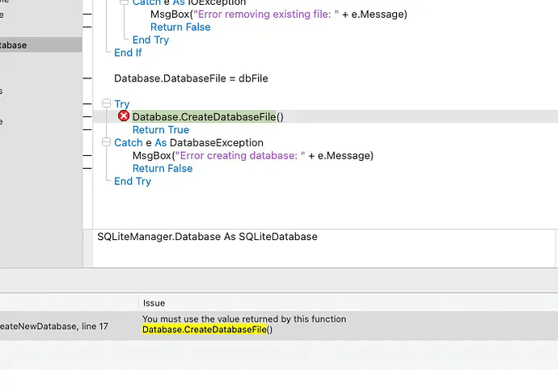Toggle breakpoint at second Return False line
This screenshot has width=558, height=392.
[87, 169]
